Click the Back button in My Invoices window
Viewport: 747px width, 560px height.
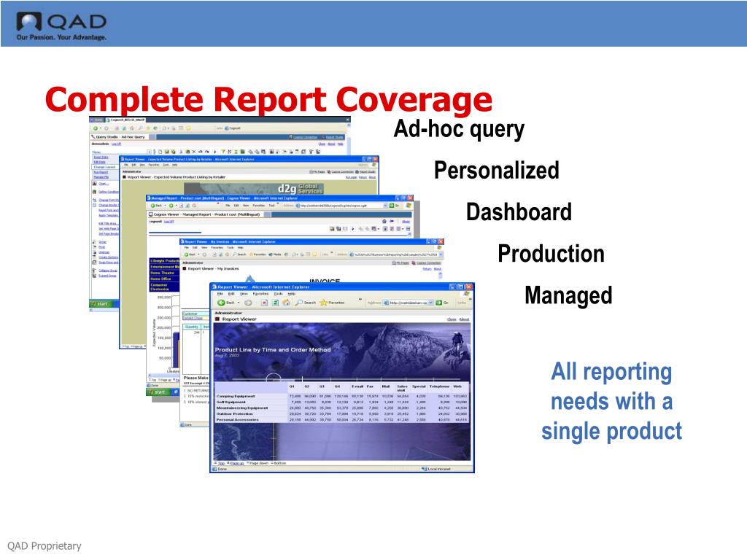[190, 254]
